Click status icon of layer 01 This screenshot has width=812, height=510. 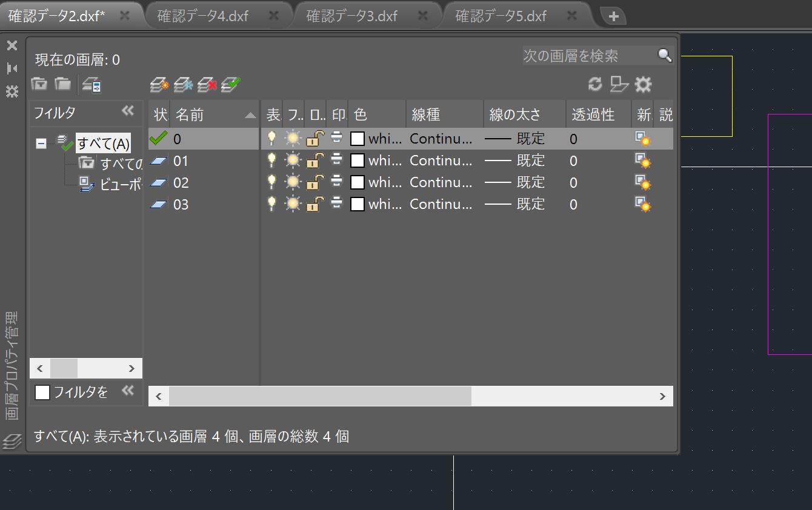[159, 161]
